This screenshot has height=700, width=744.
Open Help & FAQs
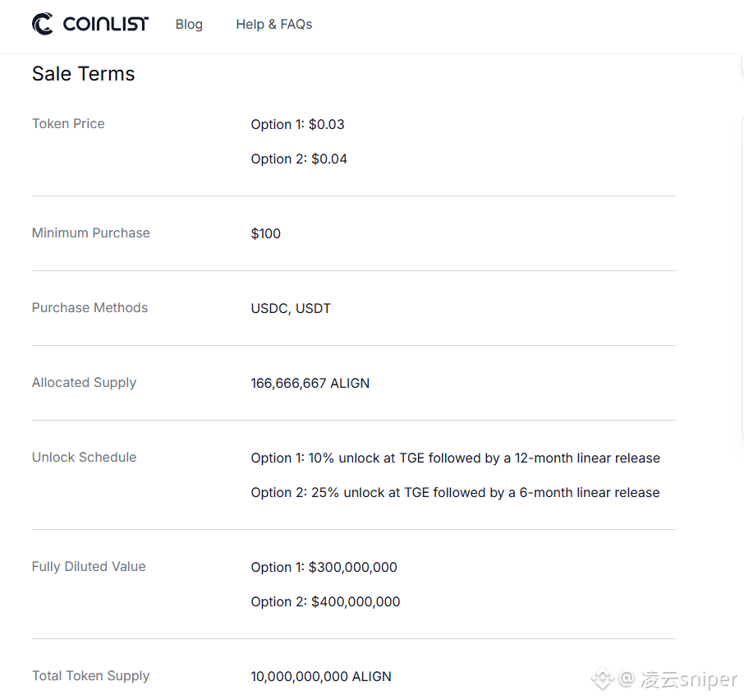tap(274, 24)
